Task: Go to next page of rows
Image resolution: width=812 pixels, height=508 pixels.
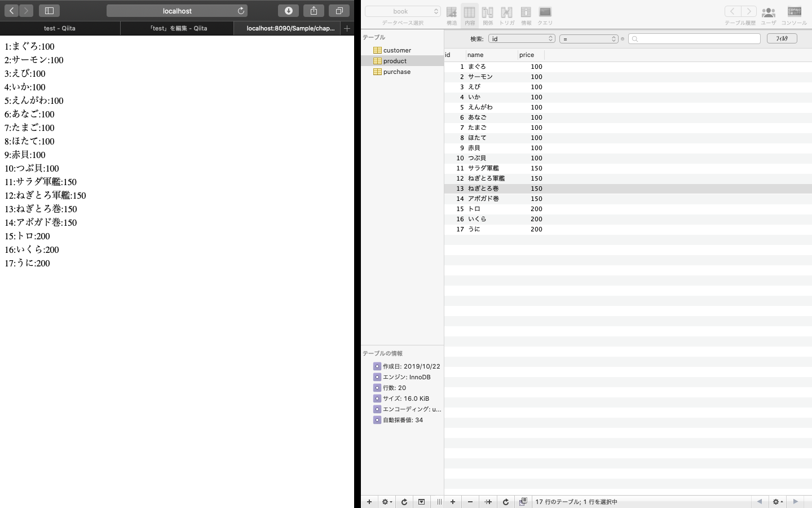Action: tap(796, 502)
